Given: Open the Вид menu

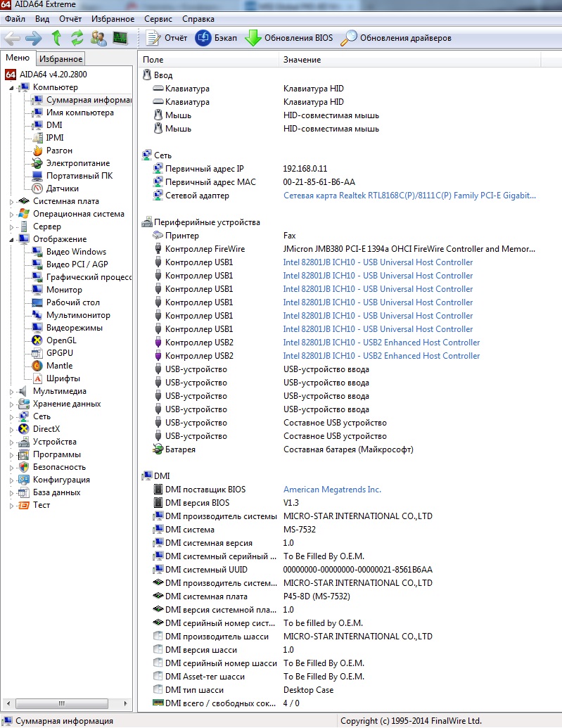Looking at the screenshot, I should 41,19.
